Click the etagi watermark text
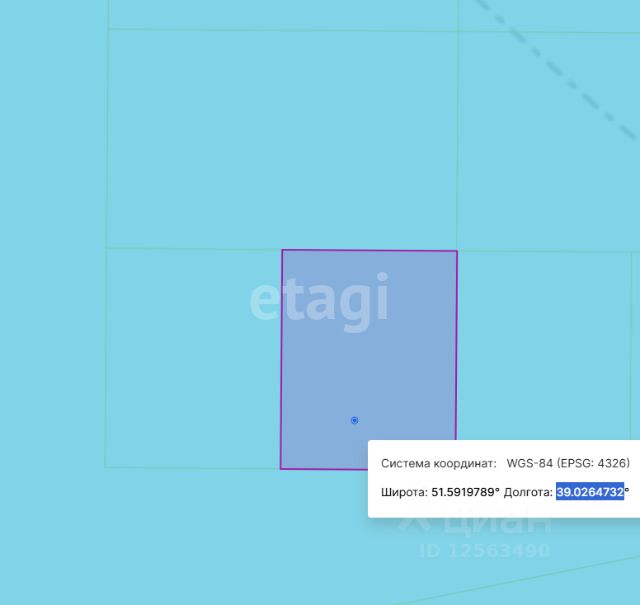The width and height of the screenshot is (640, 605). click(319, 301)
